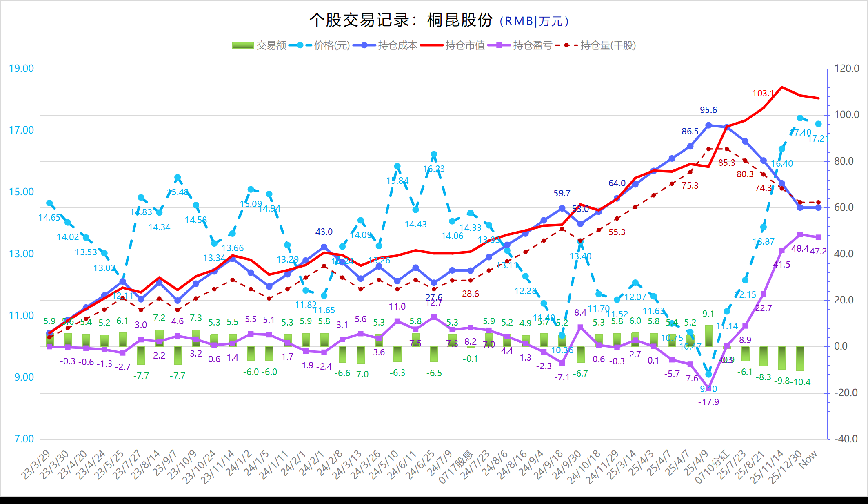Click the 0717股息 x-axis label
The image size is (868, 504).
456,467
